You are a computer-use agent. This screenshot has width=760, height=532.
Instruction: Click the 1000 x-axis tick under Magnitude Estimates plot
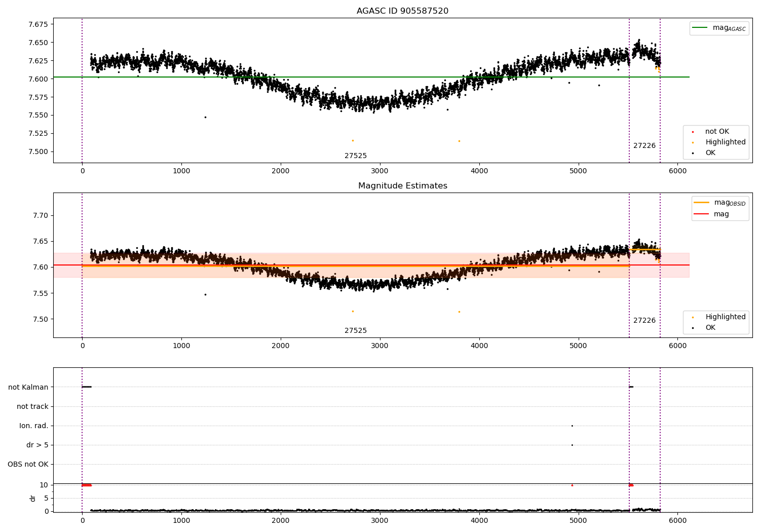(x=181, y=346)
